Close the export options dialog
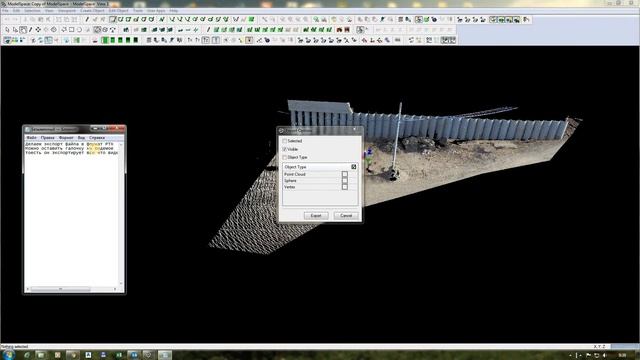The height and width of the screenshot is (360, 640). [x=354, y=129]
